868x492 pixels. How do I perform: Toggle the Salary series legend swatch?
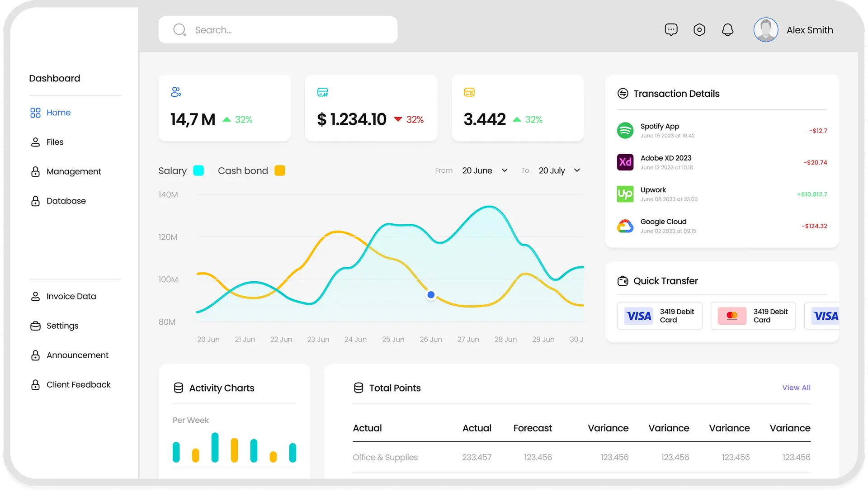pyautogui.click(x=198, y=170)
